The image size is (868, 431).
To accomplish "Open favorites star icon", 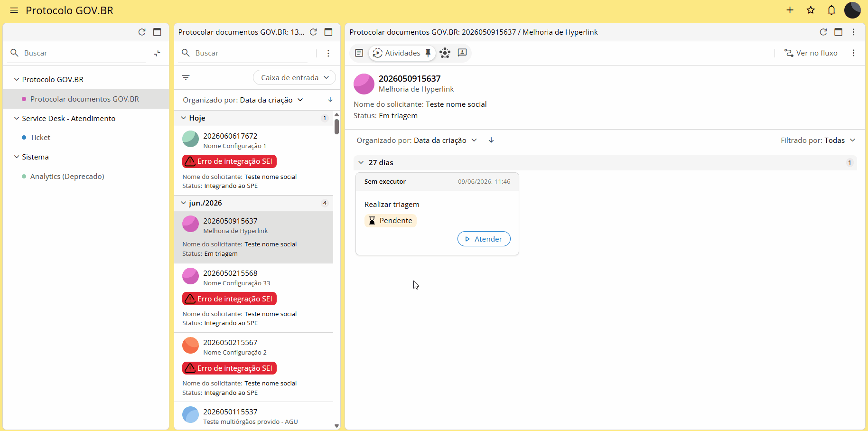I will (x=811, y=10).
